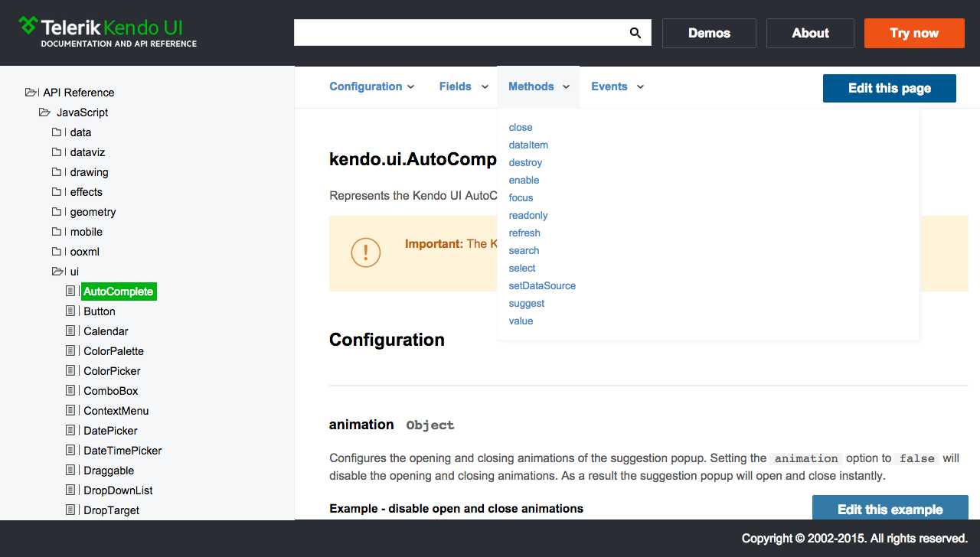Open the DropDownList tree item
980x557 pixels.
[x=118, y=490]
